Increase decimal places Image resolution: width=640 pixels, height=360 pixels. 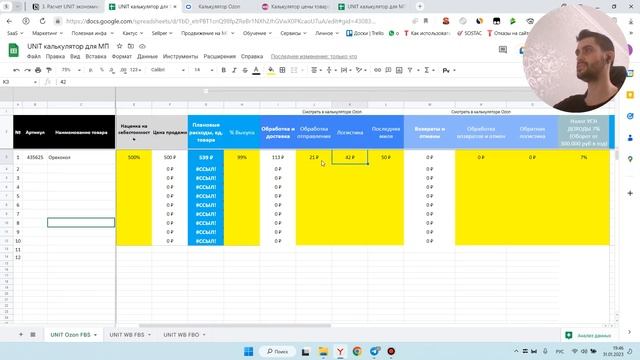[123, 70]
